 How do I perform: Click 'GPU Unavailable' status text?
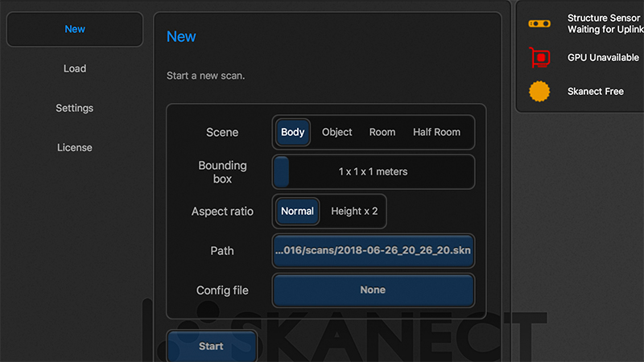[603, 57]
